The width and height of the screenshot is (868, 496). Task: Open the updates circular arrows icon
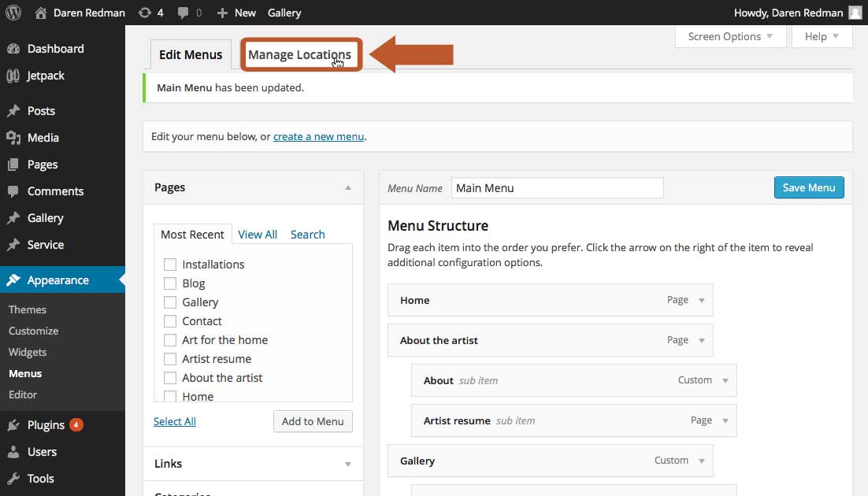click(x=144, y=12)
